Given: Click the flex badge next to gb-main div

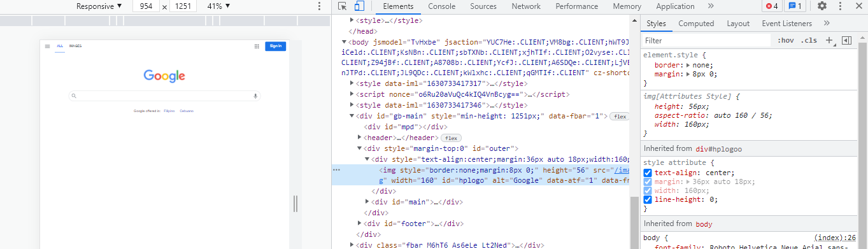Looking at the screenshot, I should coord(619,117).
